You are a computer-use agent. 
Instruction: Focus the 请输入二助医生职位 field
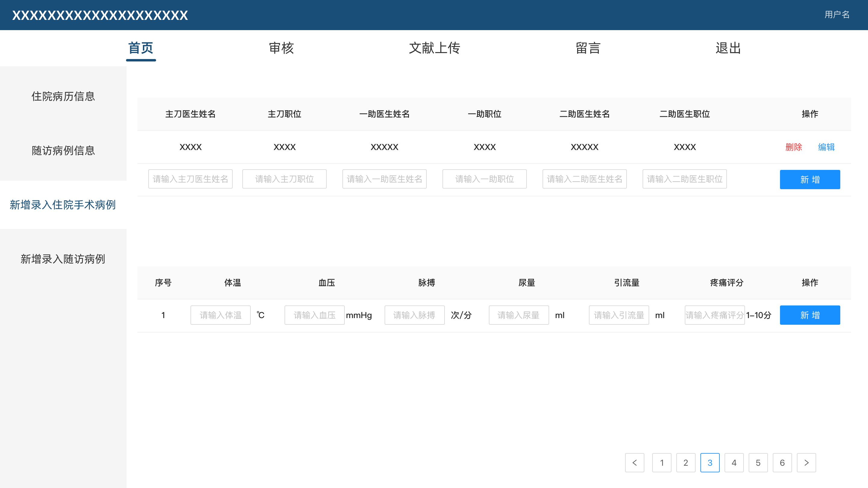(x=685, y=179)
